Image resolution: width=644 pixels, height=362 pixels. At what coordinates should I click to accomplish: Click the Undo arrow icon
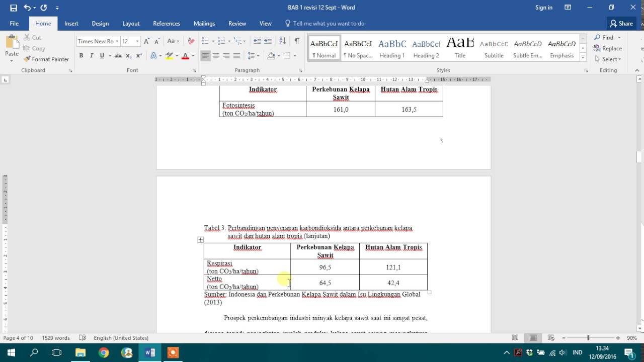pos(27,8)
